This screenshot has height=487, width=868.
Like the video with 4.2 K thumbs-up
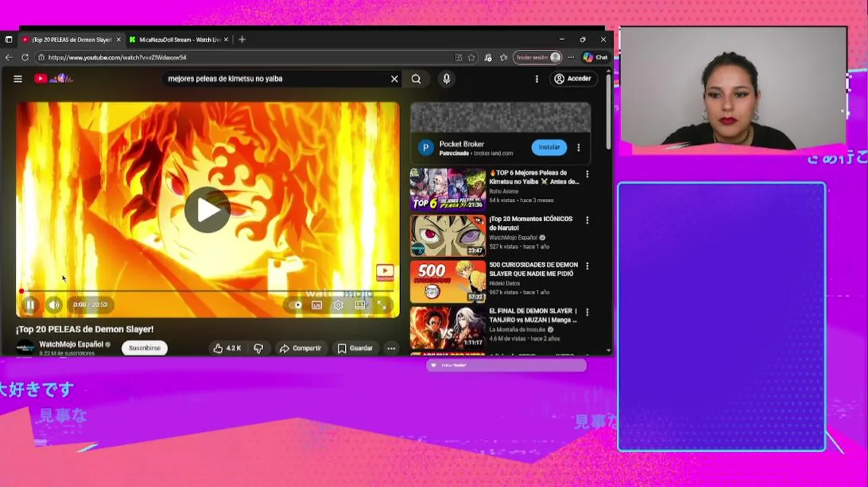[x=227, y=348]
